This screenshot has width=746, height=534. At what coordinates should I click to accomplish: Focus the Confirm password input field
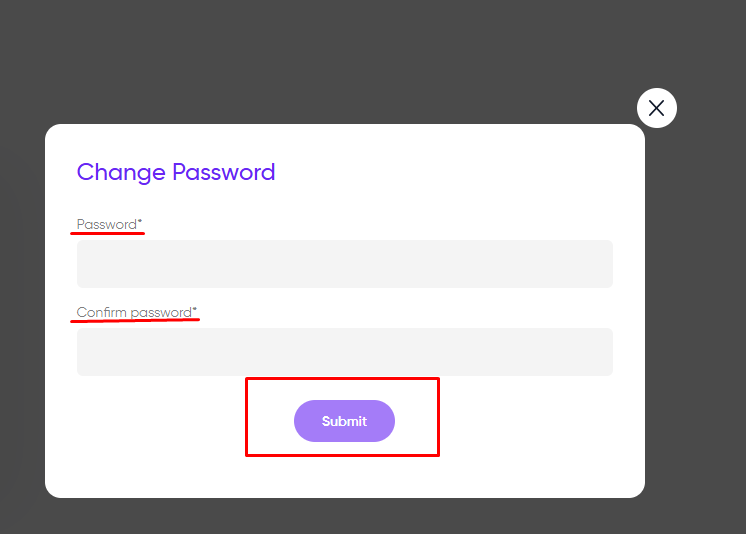tap(345, 352)
